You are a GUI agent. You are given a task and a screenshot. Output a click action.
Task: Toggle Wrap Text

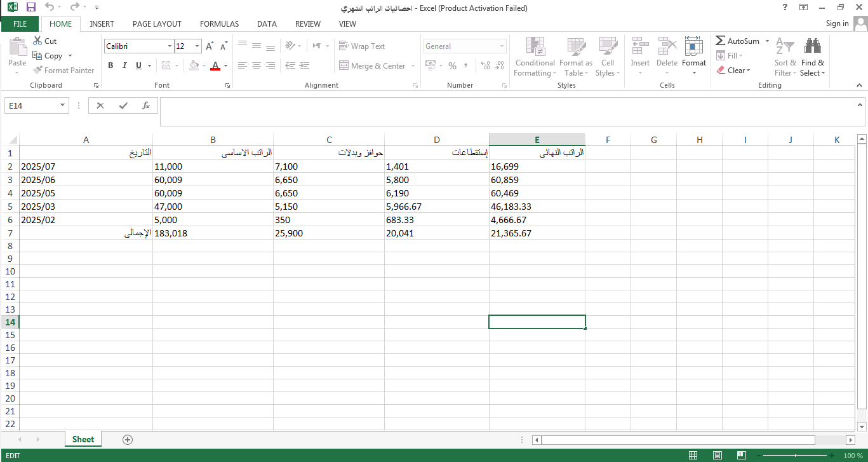(363, 46)
